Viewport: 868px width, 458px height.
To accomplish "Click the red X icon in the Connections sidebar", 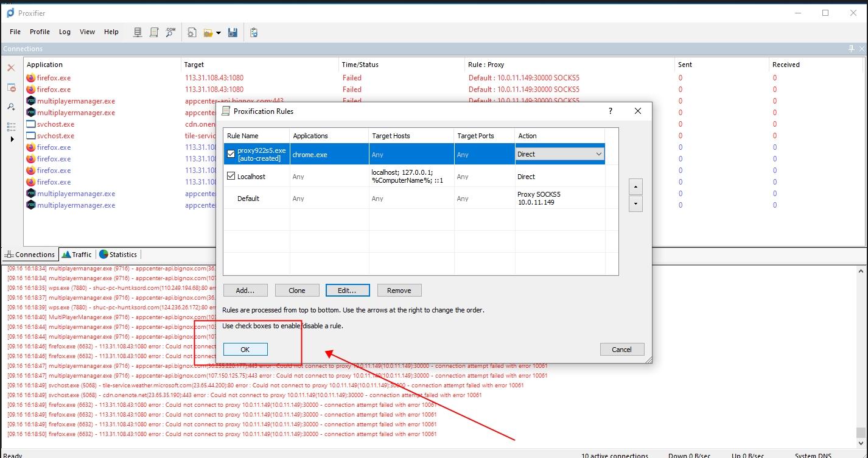I will (x=11, y=68).
